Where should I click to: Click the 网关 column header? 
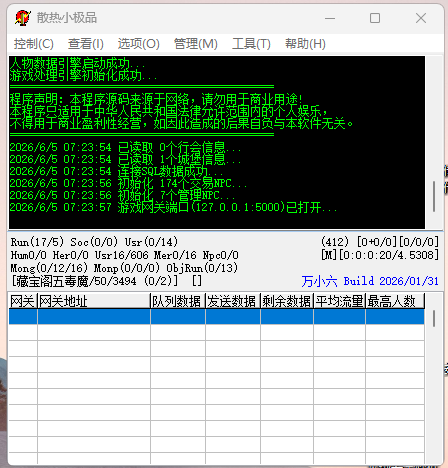(x=23, y=301)
